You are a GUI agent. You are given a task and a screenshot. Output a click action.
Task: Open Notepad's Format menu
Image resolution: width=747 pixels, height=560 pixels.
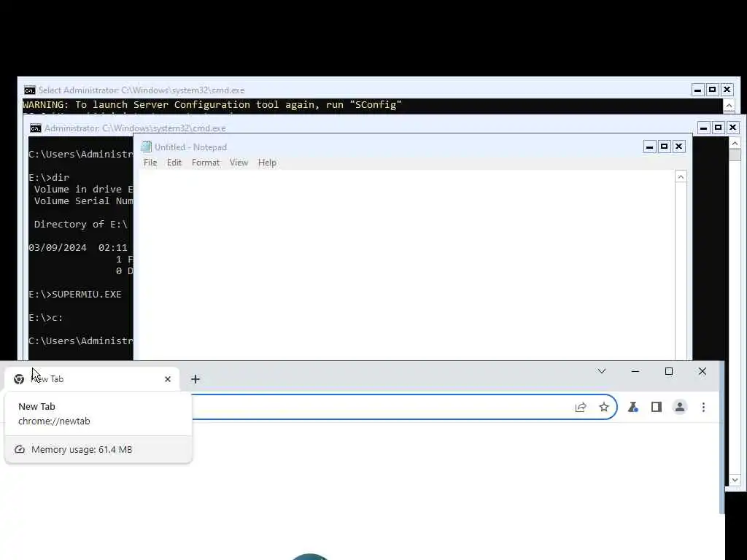[205, 163]
